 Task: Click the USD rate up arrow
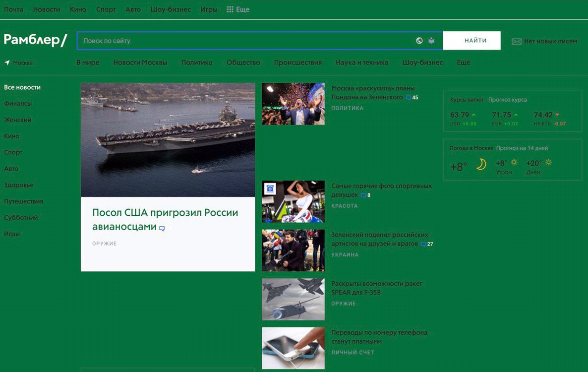(x=473, y=115)
